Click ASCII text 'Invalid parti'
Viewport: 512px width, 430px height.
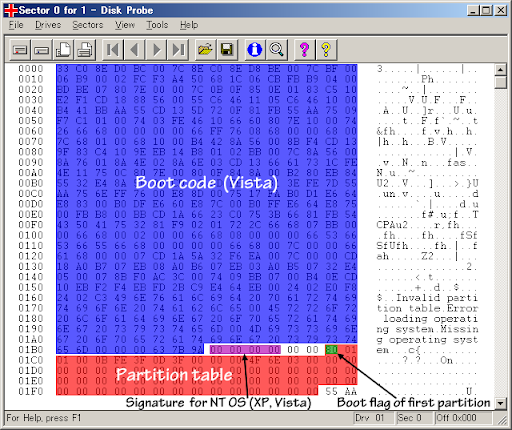[x=437, y=298]
